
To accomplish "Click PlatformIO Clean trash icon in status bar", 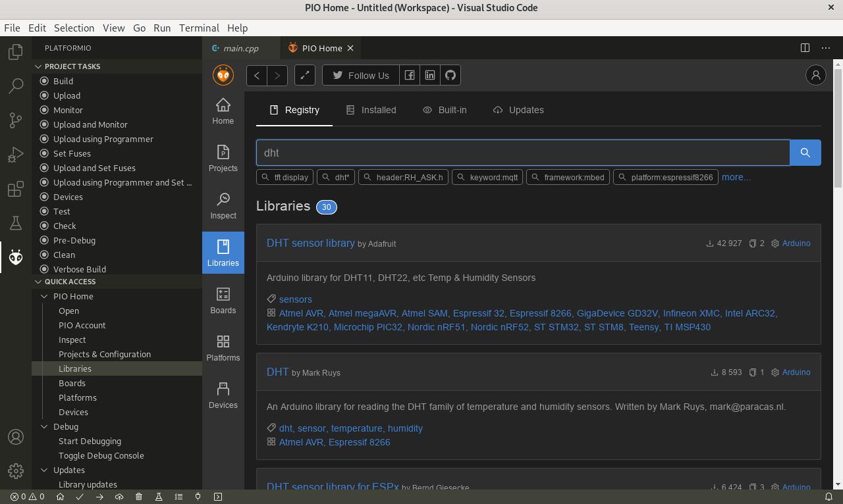I will pyautogui.click(x=139, y=497).
